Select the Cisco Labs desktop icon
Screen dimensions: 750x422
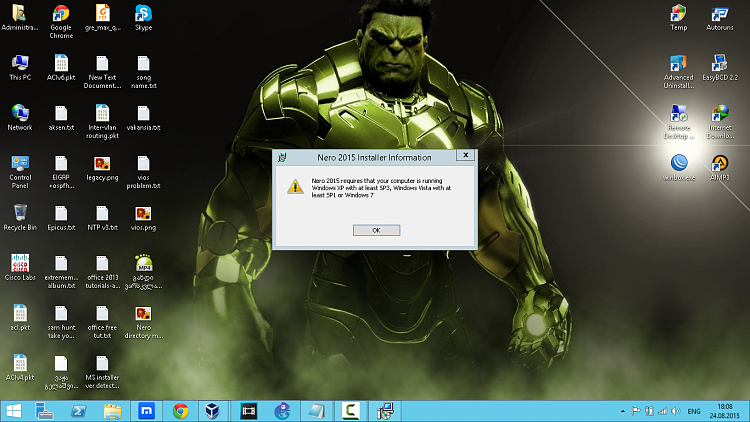(20, 267)
